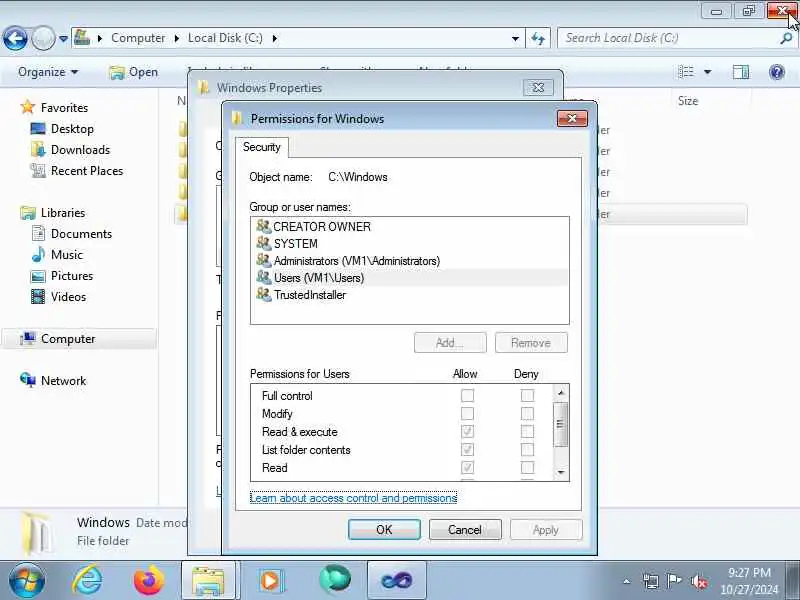
Task: Toggle Allow for Read permission
Action: [467, 467]
